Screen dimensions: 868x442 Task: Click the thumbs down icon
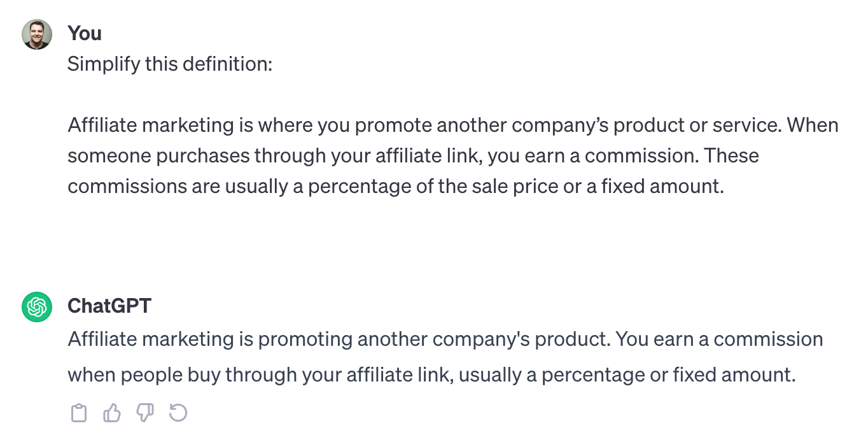[x=145, y=413]
